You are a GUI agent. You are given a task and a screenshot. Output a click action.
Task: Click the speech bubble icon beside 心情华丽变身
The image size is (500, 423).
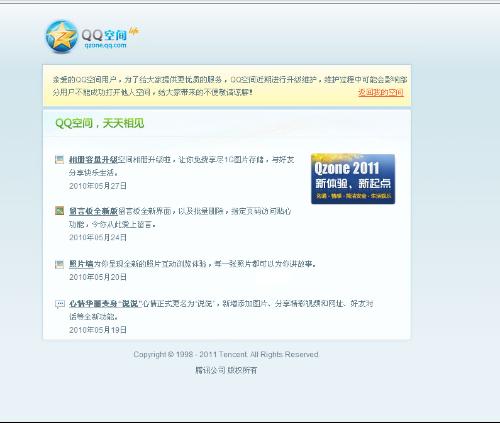(59, 304)
